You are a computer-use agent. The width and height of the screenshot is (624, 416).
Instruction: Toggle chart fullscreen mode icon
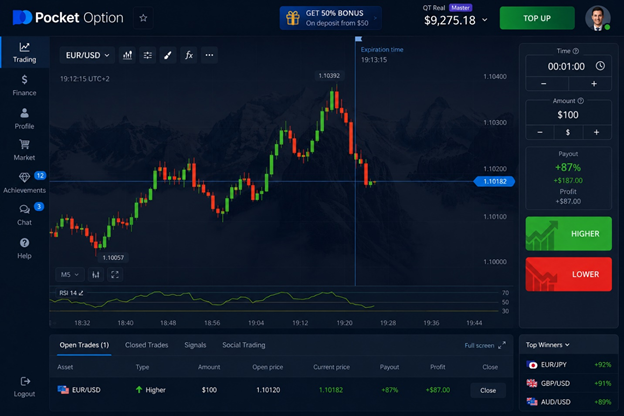tap(115, 274)
